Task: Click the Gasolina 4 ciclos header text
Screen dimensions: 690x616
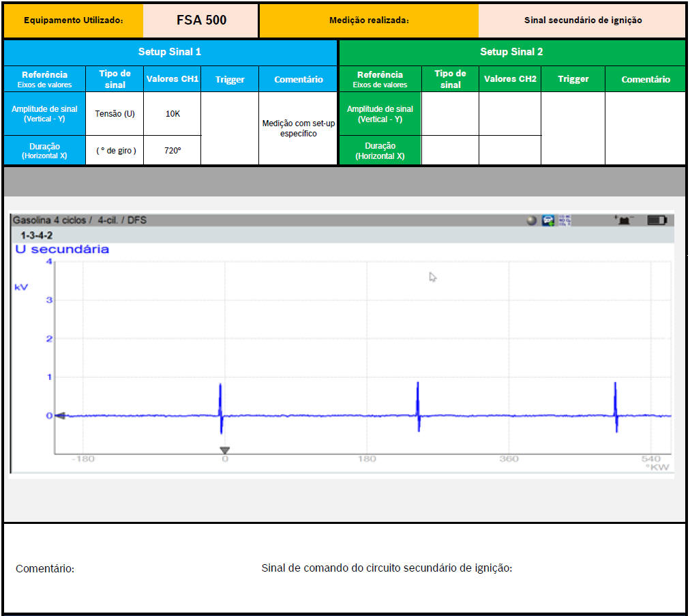Action: (50, 220)
